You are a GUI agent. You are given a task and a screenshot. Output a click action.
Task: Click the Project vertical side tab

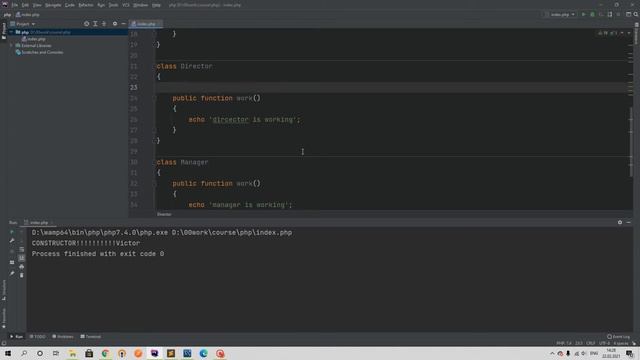4,31
